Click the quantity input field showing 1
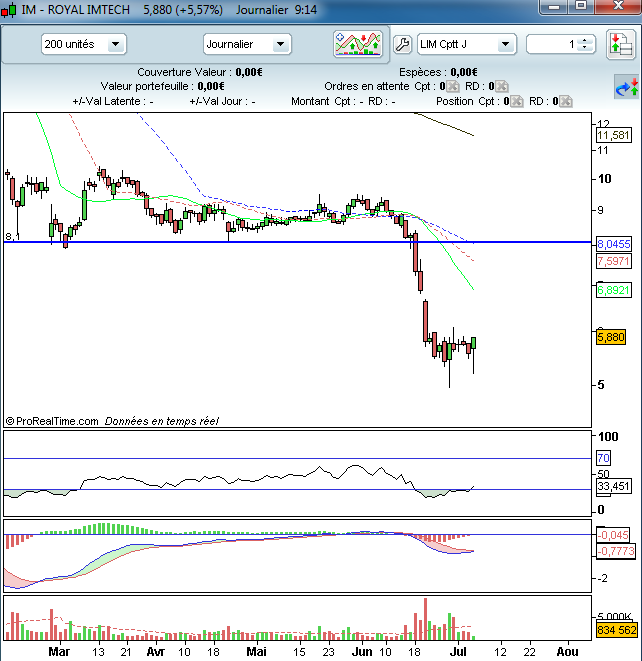Viewport: 642px width, 661px height. pyautogui.click(x=553, y=44)
